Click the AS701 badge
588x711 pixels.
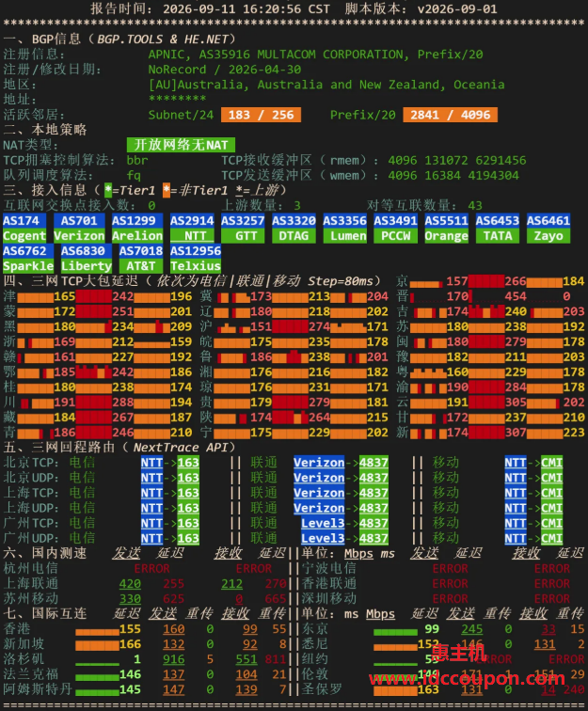79,221
